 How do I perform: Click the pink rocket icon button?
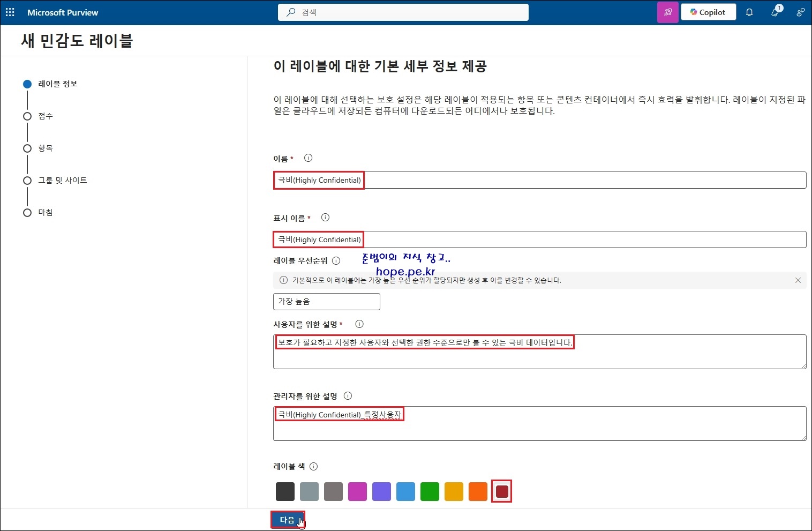coord(667,12)
